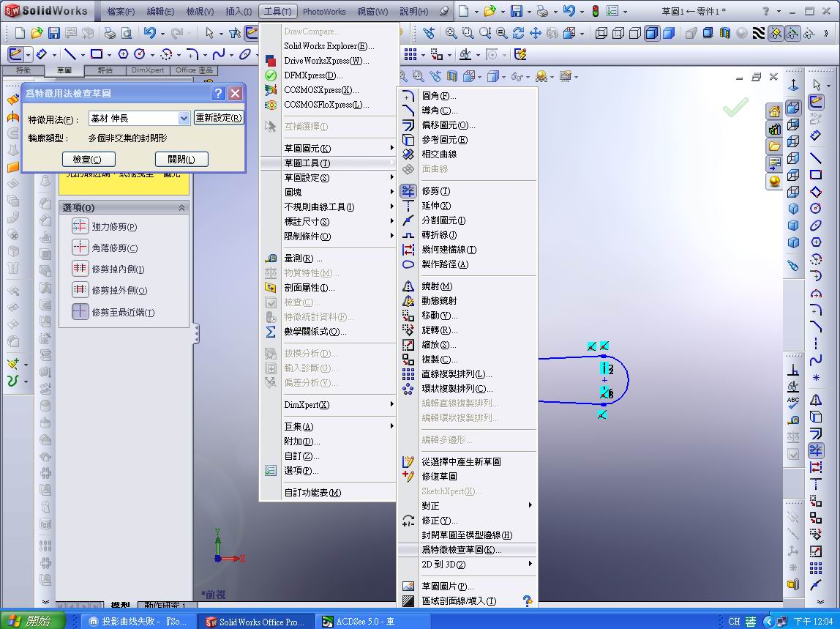Choose 草圖圖片(P) menu item

tap(467, 586)
